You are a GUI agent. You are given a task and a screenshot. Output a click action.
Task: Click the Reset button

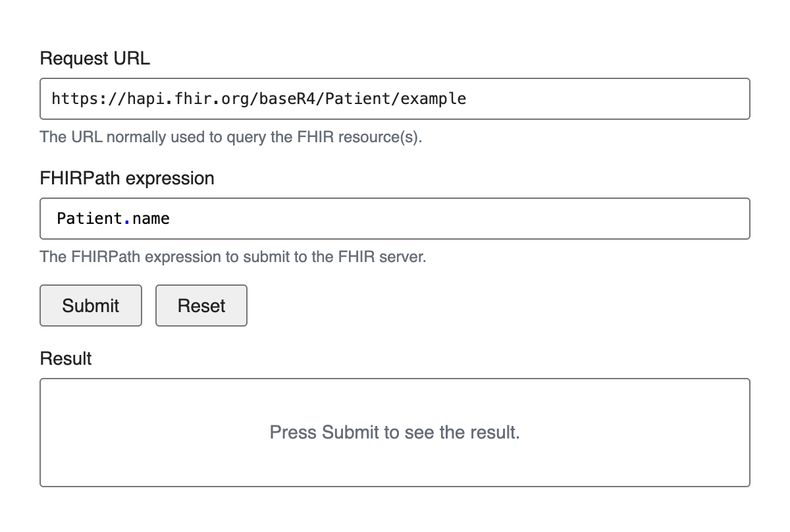(201, 306)
